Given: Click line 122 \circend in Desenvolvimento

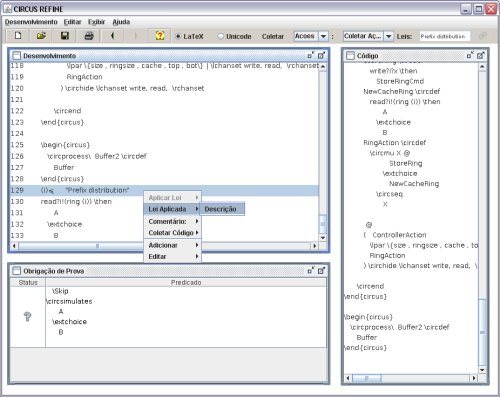Looking at the screenshot, I should (67, 111).
